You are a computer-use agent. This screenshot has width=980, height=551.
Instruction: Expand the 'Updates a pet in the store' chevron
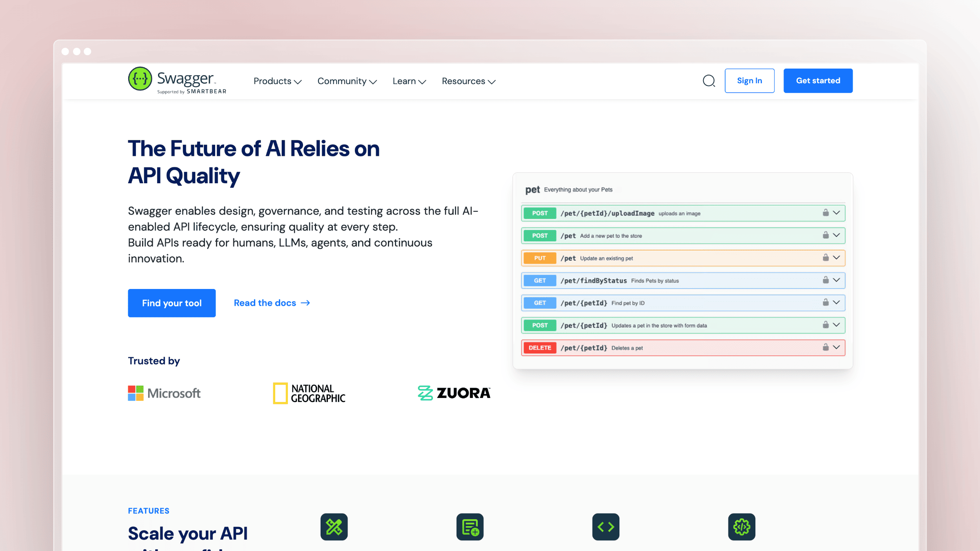(x=836, y=325)
